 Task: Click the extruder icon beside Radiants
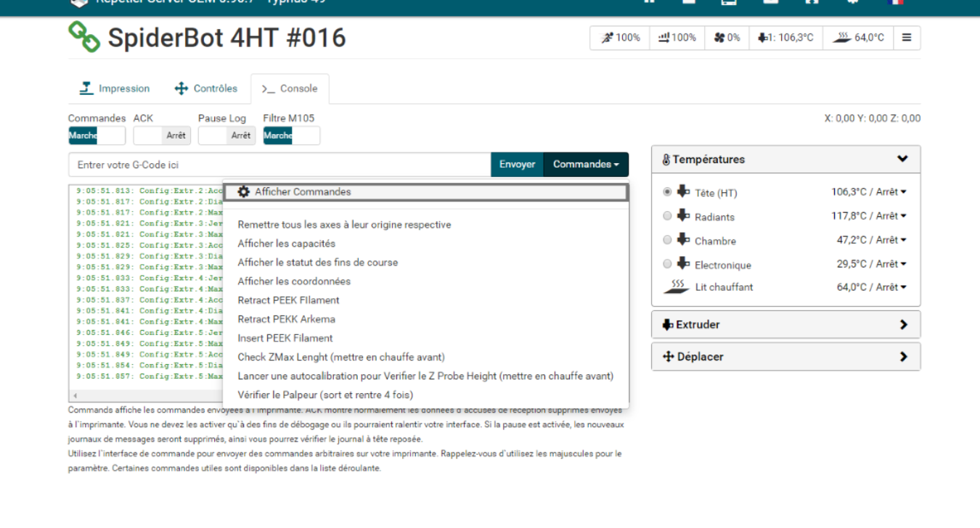683,216
